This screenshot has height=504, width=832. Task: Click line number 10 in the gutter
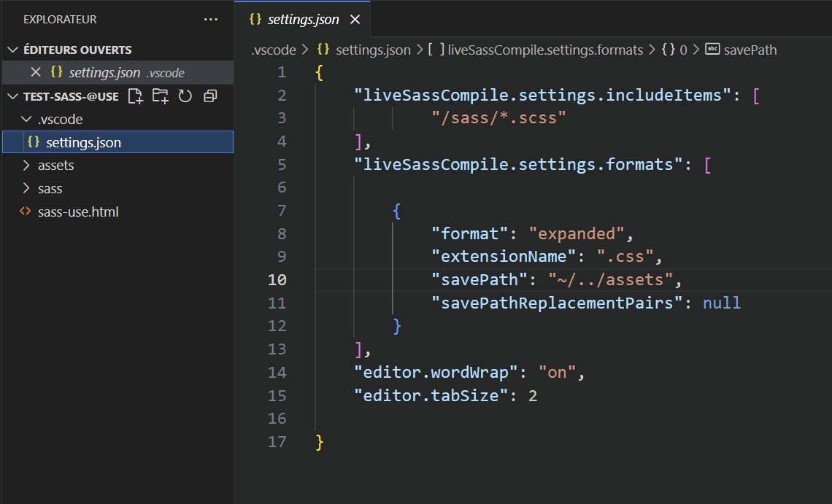(x=277, y=279)
